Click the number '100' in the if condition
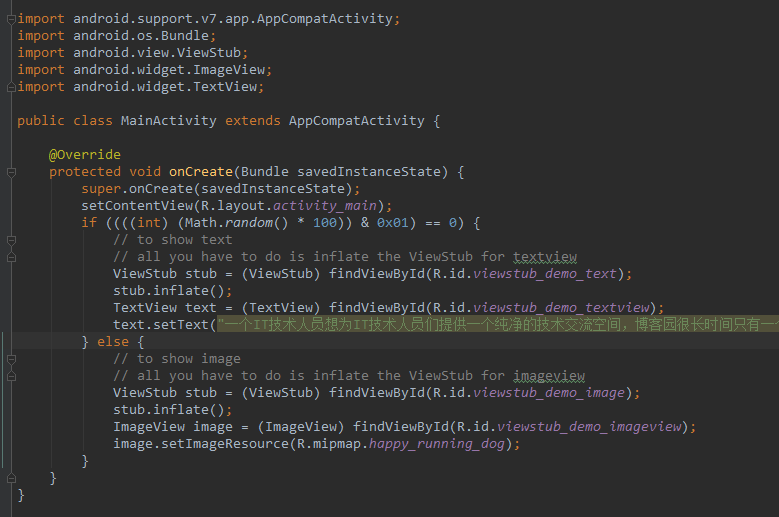This screenshot has width=779, height=517. 325,222
